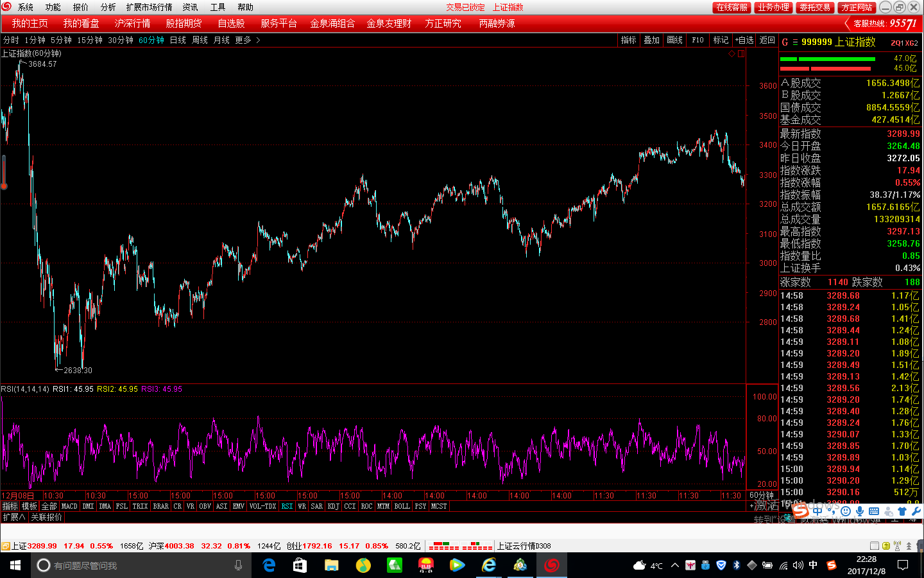Select the 月线 monthly period
This screenshot has height=578, width=924.
(x=221, y=40)
